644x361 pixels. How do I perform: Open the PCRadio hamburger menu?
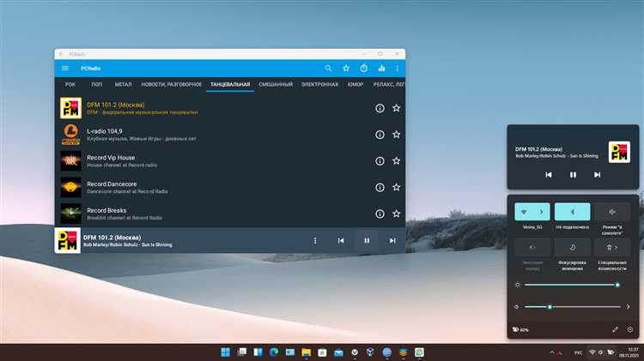[x=65, y=68]
